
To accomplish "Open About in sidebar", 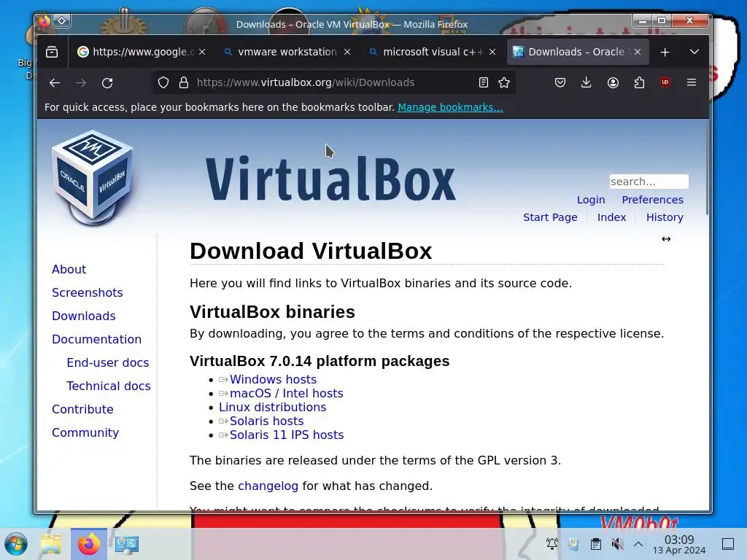I will 69,270.
